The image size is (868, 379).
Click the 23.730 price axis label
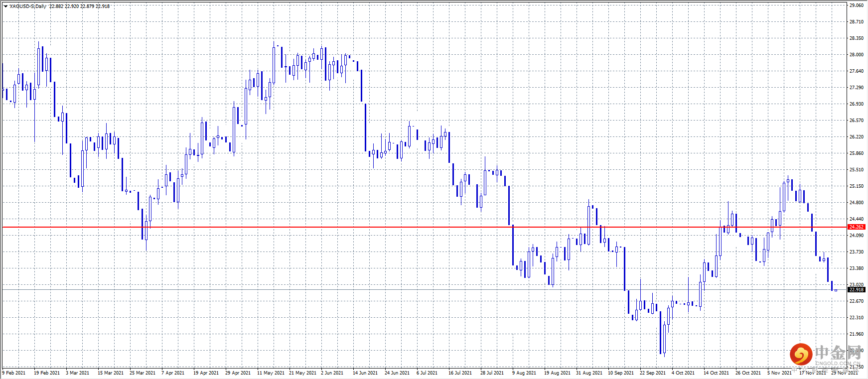tap(857, 252)
